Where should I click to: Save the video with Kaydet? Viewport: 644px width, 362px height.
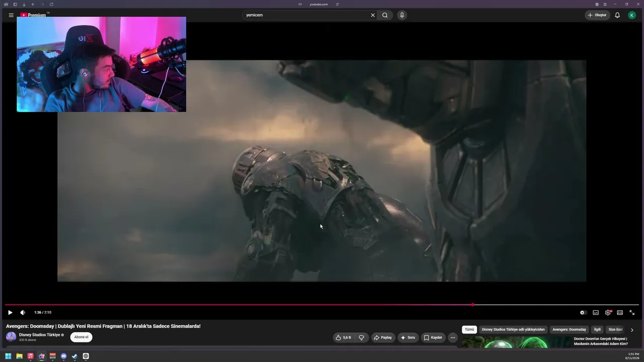coord(433,337)
